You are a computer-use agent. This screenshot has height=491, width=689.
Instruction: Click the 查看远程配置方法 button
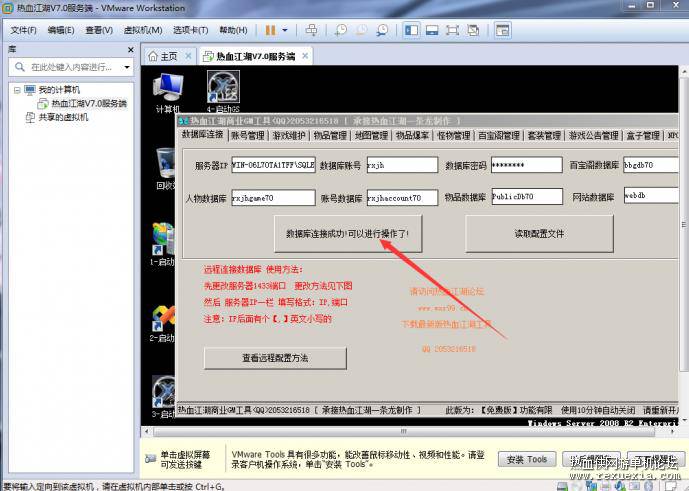275,358
